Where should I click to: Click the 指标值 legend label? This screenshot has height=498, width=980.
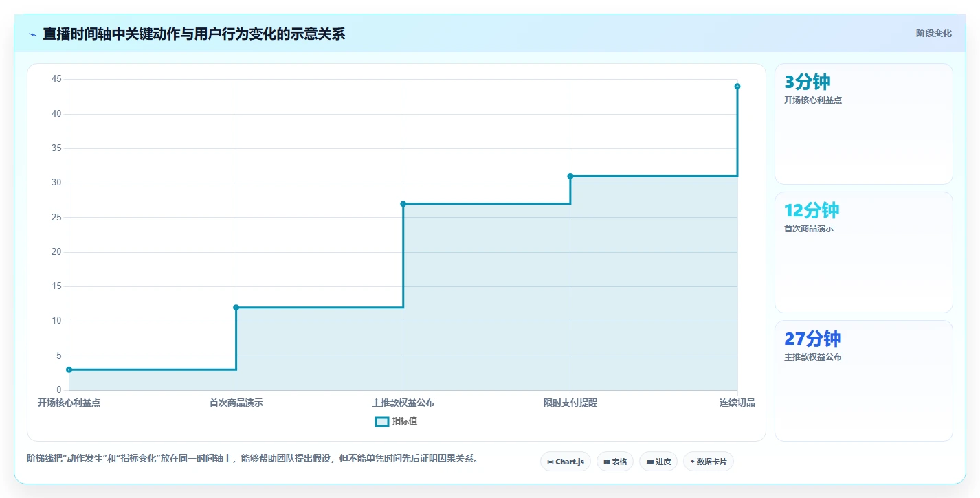point(405,421)
